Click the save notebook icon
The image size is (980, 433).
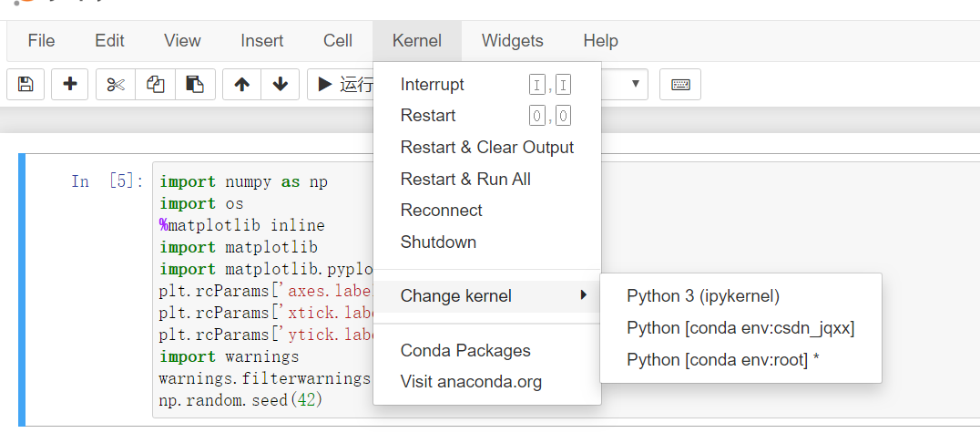[x=26, y=85]
